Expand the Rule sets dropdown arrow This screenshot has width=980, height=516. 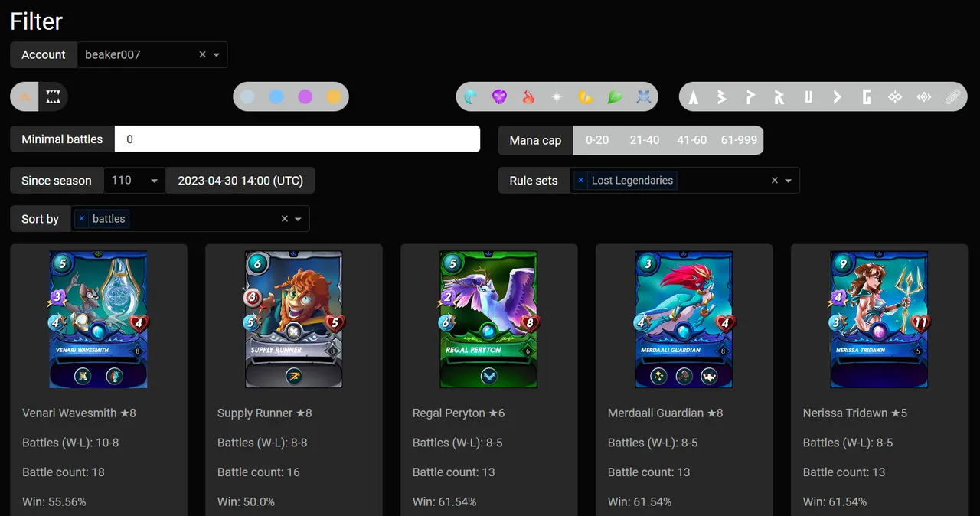[789, 181]
